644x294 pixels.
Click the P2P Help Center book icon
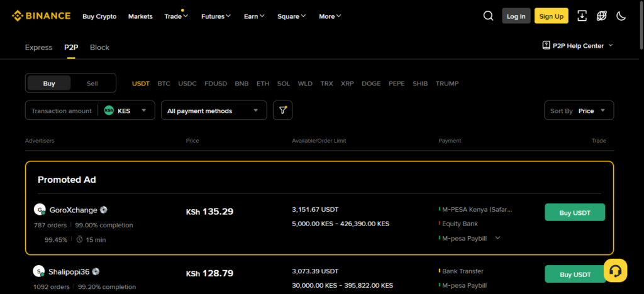click(547, 45)
